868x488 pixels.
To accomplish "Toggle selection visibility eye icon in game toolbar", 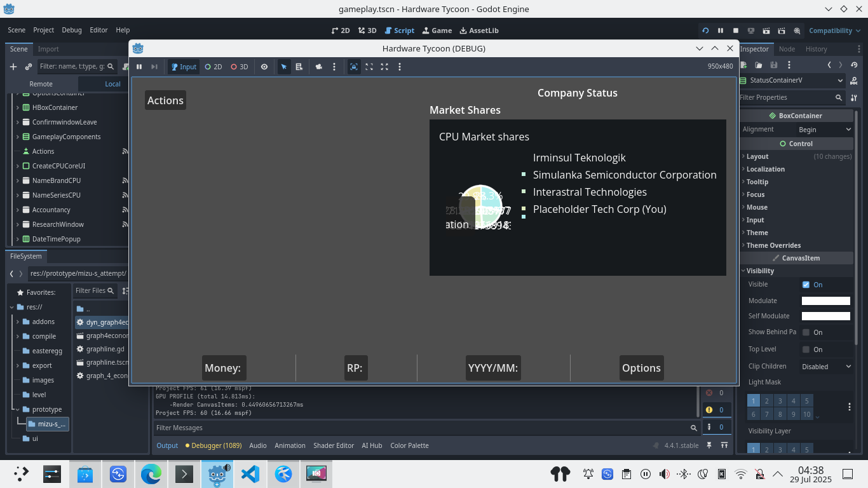I will [x=264, y=67].
